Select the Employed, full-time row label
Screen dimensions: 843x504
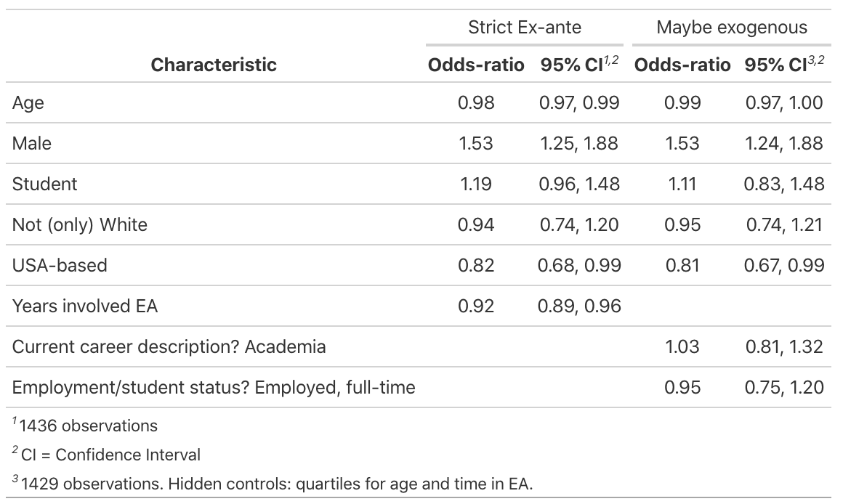[x=214, y=388]
